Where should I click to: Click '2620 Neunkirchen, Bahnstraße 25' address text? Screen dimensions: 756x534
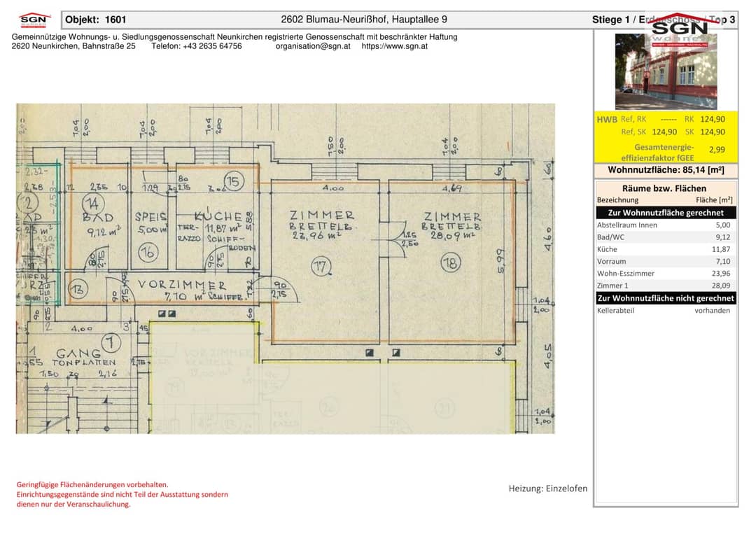click(x=73, y=46)
